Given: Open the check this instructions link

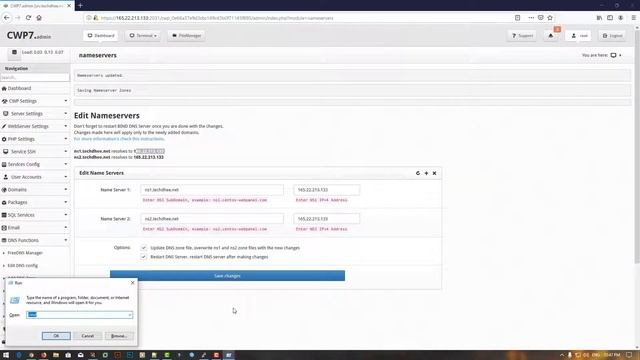Looking at the screenshot, I should pos(119,139).
